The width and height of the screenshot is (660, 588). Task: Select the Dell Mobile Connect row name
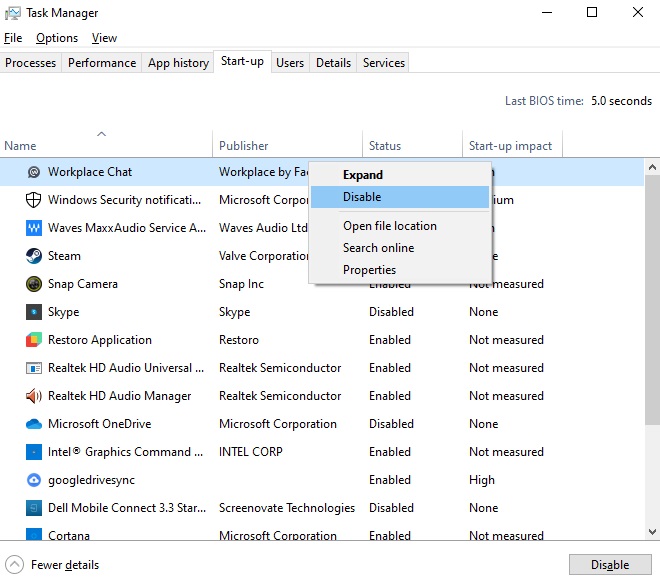point(127,508)
